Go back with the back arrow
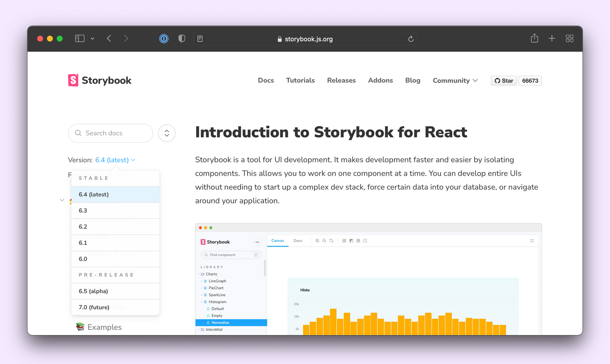The width and height of the screenshot is (610, 364). [109, 38]
